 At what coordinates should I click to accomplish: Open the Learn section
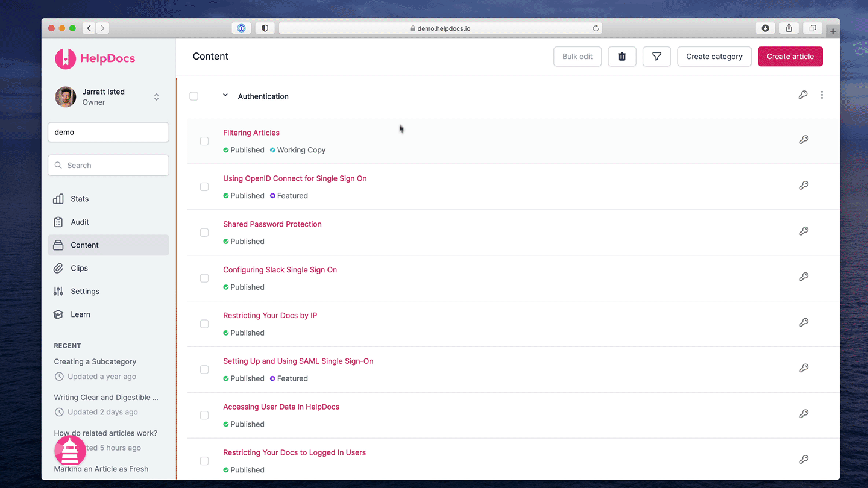[108, 314]
